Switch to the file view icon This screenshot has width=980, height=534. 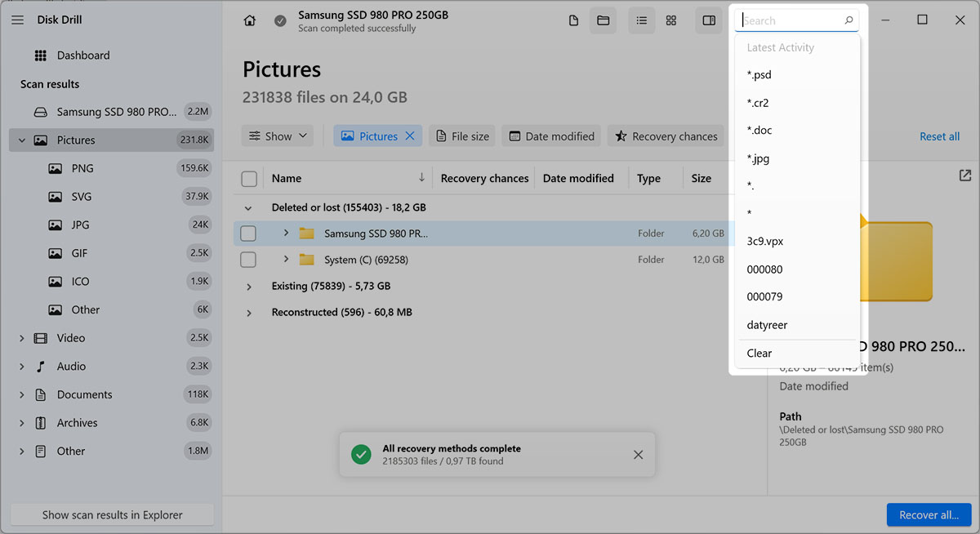(x=574, y=20)
